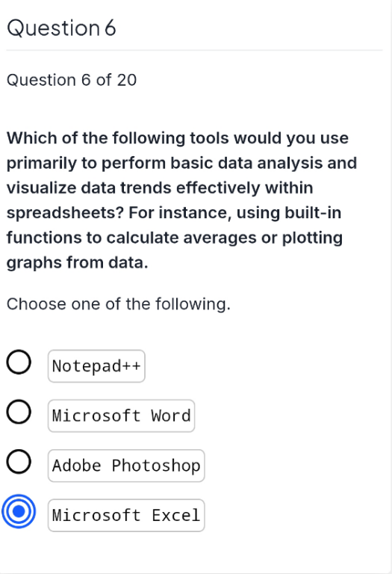Pick the Adobe Photoshop radio button

coord(19,462)
